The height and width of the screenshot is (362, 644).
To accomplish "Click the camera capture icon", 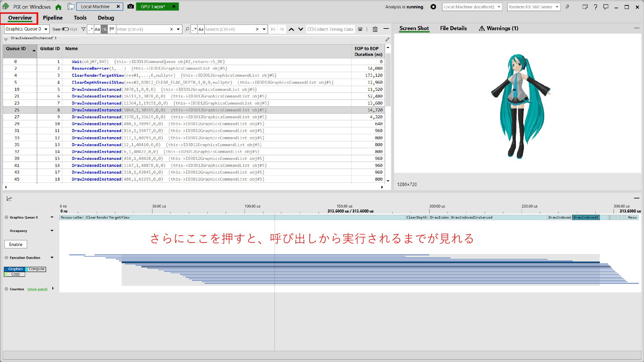I will [x=131, y=7].
